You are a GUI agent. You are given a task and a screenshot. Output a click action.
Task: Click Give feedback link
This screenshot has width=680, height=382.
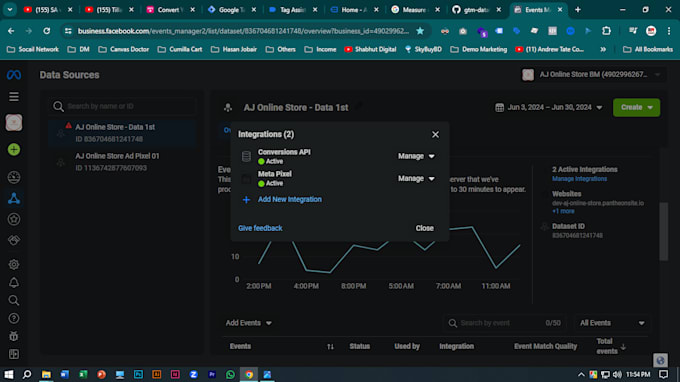point(260,229)
